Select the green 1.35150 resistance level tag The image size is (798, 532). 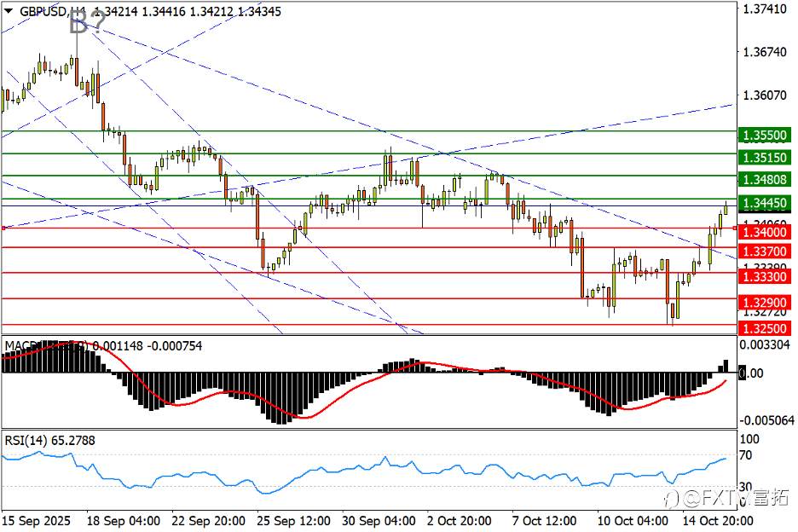point(765,158)
